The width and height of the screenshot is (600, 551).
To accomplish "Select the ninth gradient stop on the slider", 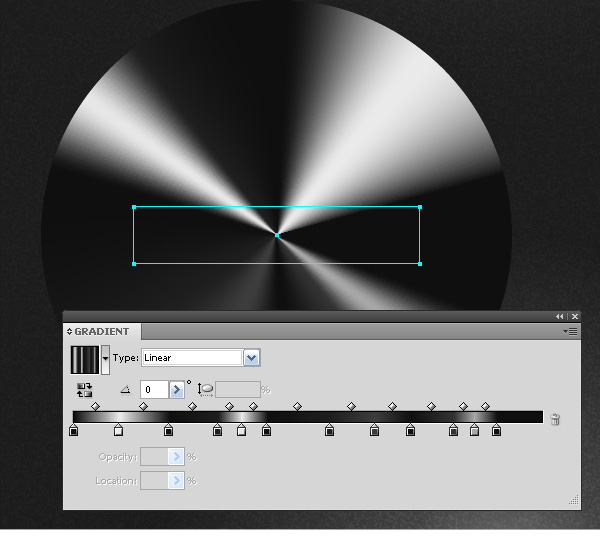I will click(x=411, y=430).
